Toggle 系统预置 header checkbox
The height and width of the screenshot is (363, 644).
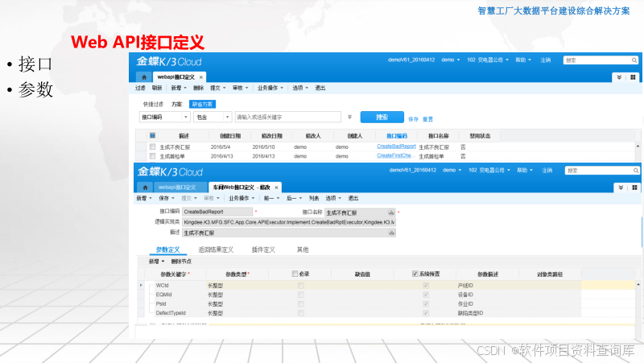pyautogui.click(x=415, y=274)
